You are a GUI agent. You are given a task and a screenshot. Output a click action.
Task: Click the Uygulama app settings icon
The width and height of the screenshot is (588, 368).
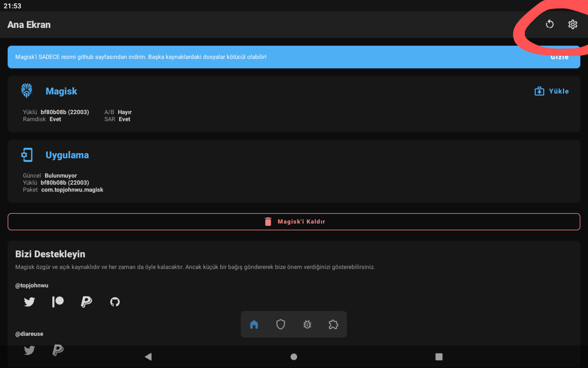click(x=27, y=155)
